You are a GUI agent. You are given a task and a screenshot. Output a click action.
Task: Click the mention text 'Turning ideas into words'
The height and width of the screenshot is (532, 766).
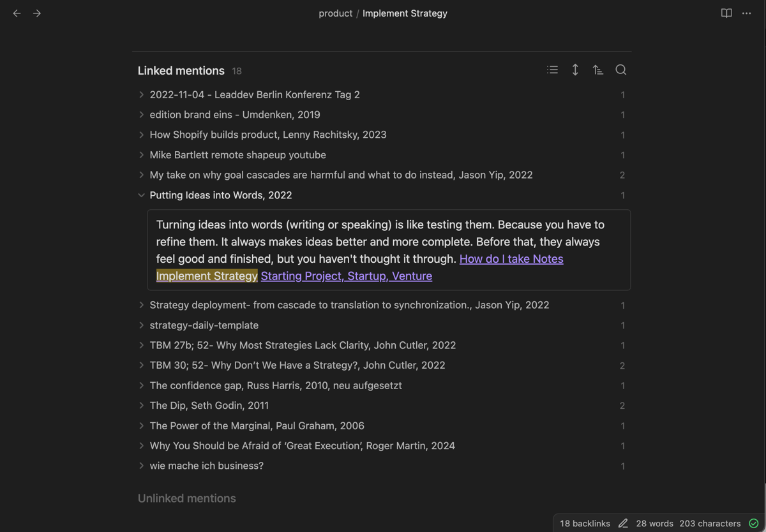tap(220, 225)
